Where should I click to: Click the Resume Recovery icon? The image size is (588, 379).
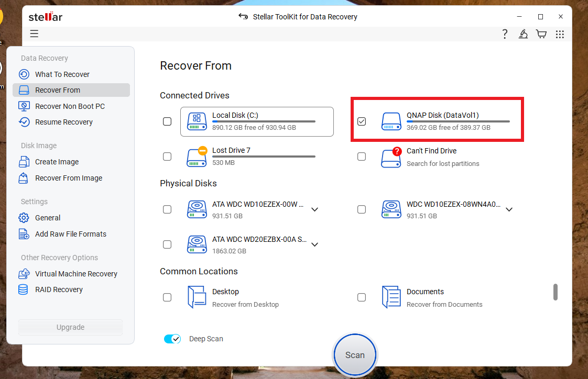24,122
